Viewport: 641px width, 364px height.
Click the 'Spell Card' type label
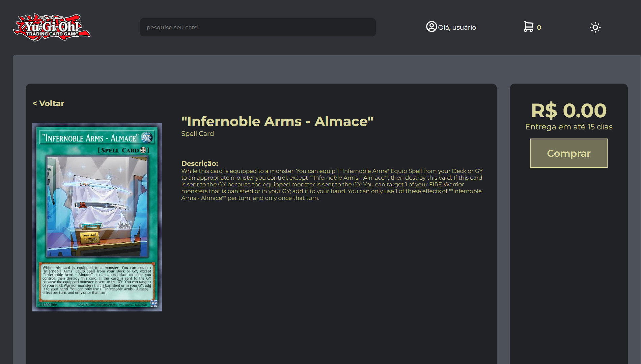[x=197, y=133]
